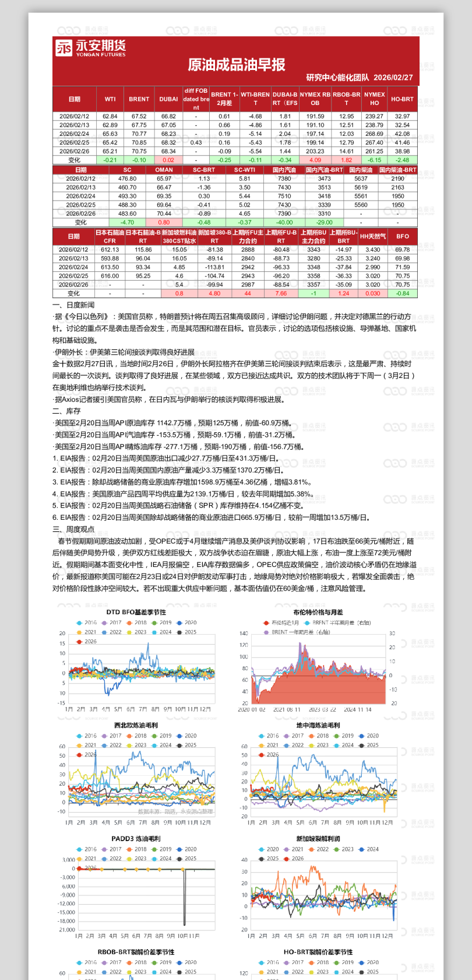472x980 pixels.
Task: Click the SC-WTI column header
Action: (245, 170)
